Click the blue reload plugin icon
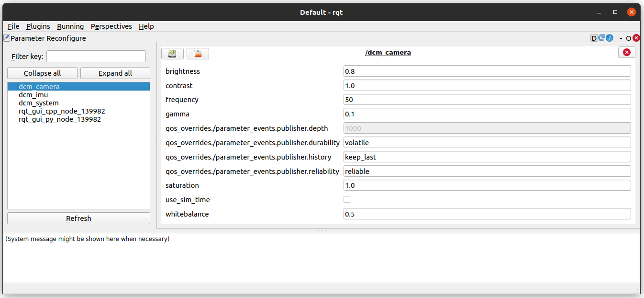 tap(602, 38)
